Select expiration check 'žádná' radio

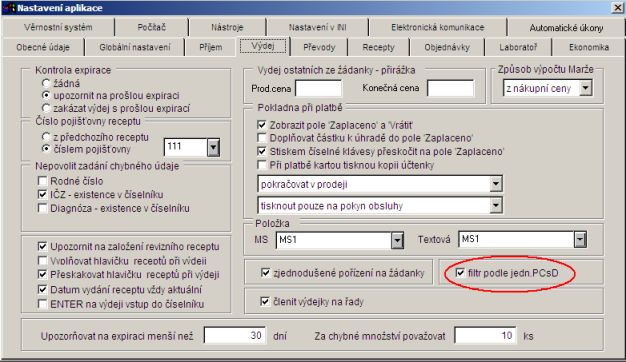point(46,83)
